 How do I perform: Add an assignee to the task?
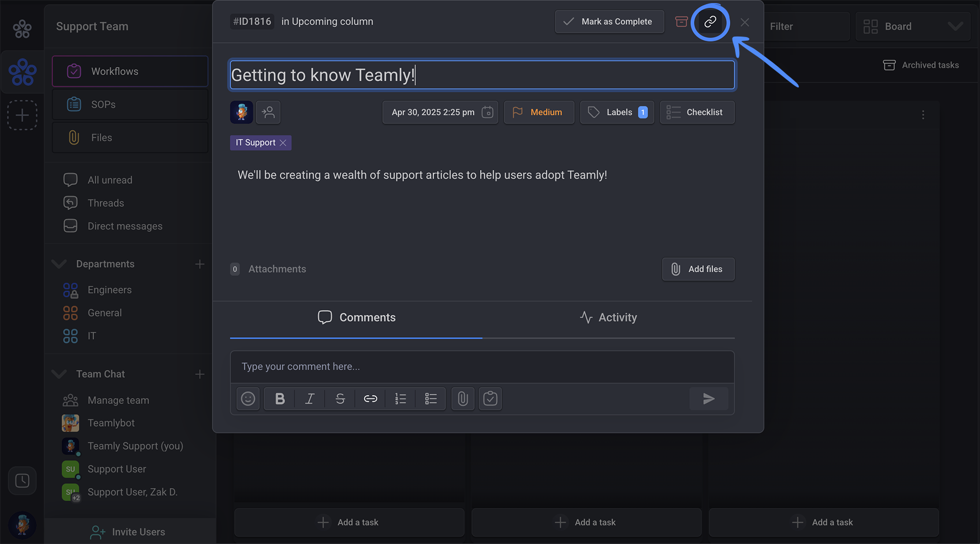[x=268, y=112]
